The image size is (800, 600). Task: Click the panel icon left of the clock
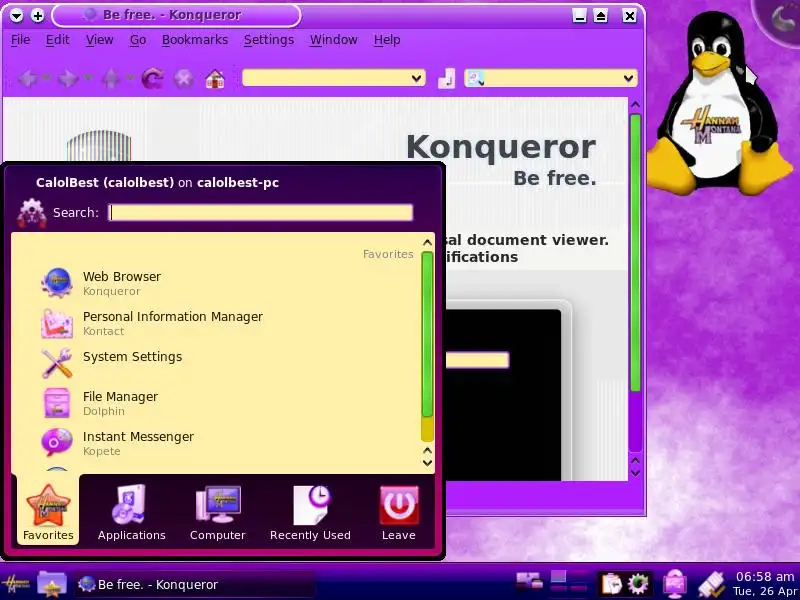(712, 584)
